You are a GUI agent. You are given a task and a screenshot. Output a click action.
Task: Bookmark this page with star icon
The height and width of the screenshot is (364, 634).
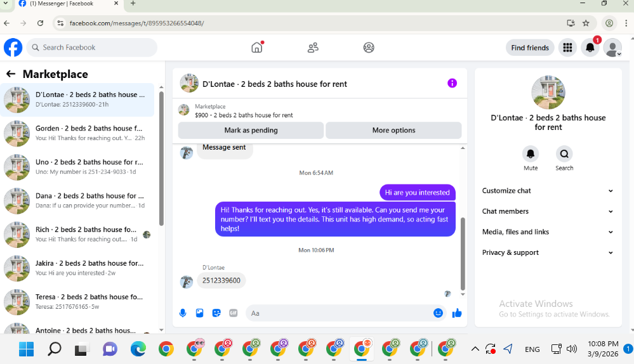586,23
